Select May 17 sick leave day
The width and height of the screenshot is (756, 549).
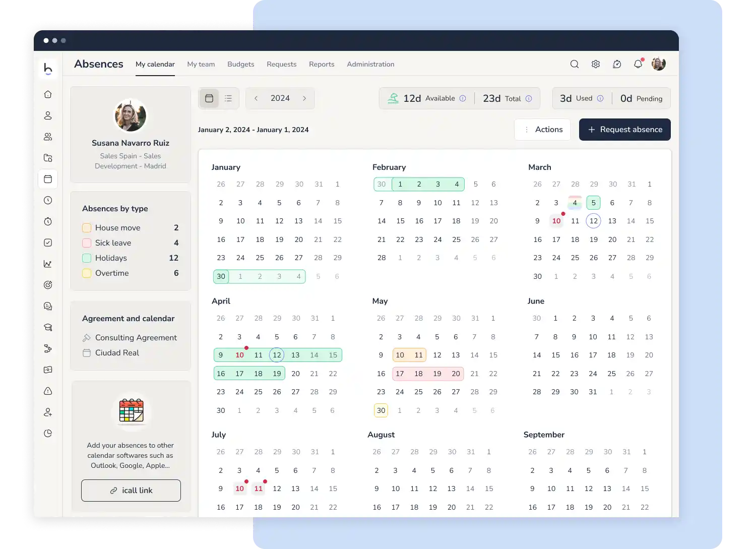(x=400, y=374)
